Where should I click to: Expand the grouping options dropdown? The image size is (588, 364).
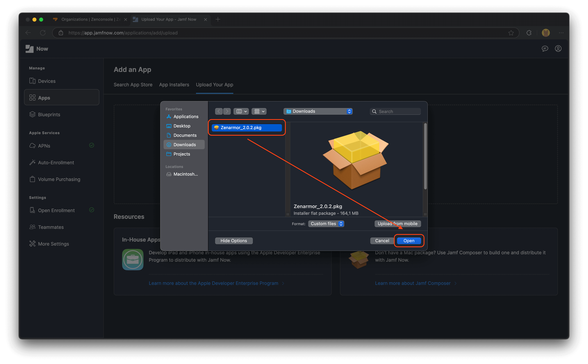click(x=259, y=111)
